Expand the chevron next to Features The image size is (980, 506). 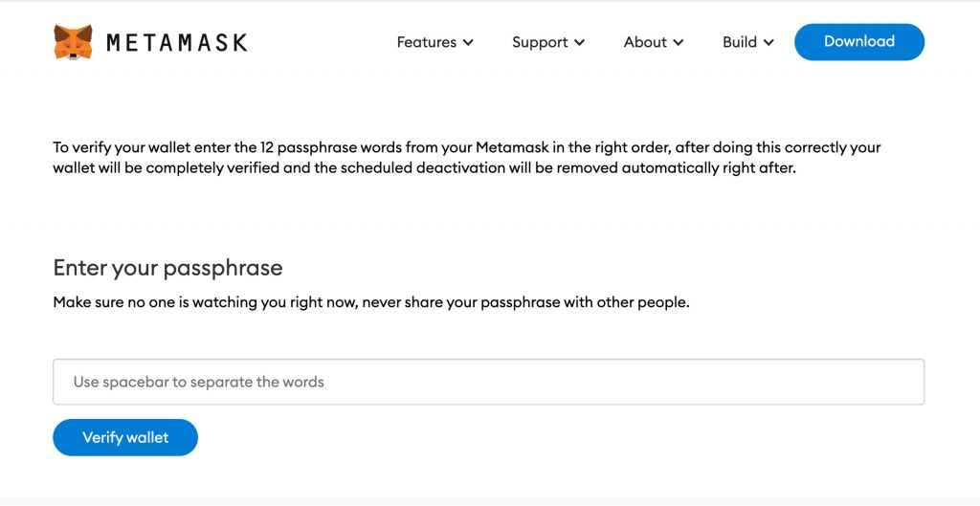point(468,43)
